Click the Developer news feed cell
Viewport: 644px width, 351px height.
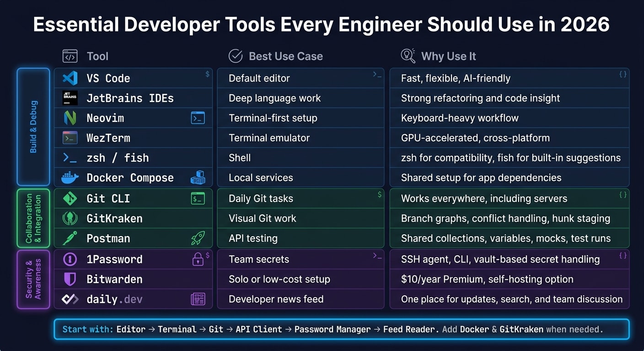(x=301, y=299)
